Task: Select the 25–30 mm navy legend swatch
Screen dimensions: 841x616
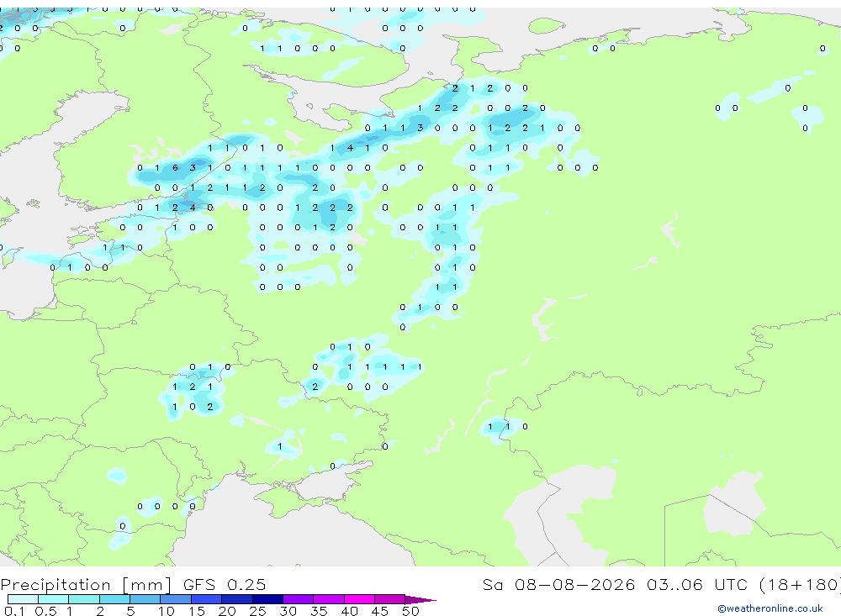Action: (267, 599)
